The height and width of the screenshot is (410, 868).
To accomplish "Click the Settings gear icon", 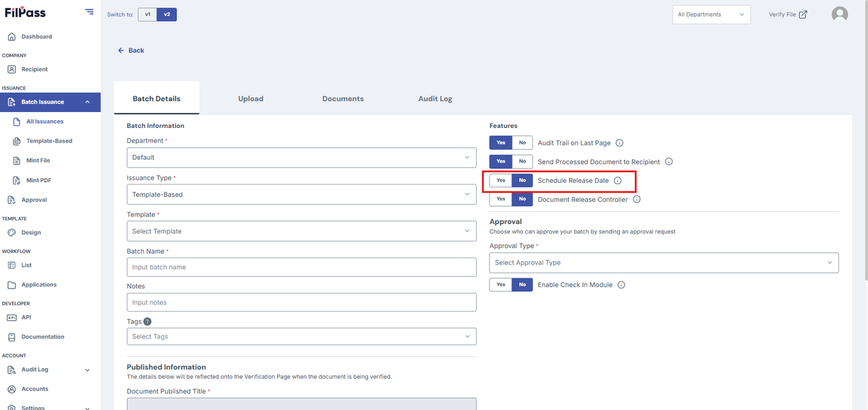I will click(x=12, y=407).
